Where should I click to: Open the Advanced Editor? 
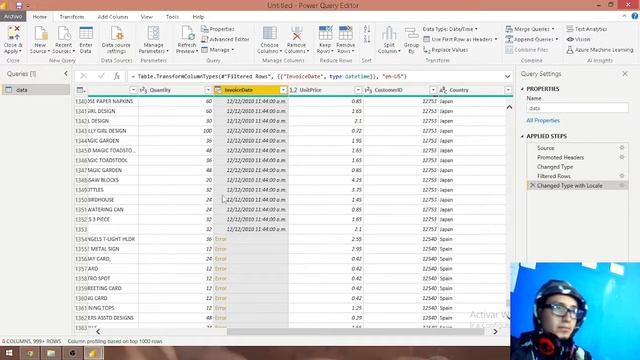pos(225,39)
